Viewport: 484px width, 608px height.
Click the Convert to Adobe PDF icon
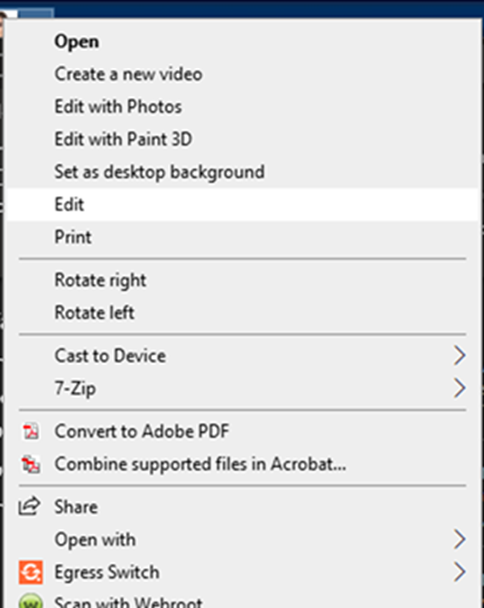[31, 431]
